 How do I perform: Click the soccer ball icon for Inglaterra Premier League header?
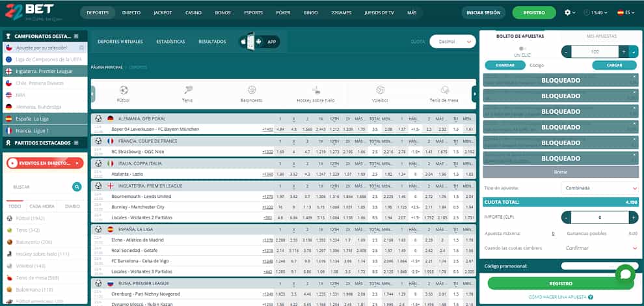[98, 186]
